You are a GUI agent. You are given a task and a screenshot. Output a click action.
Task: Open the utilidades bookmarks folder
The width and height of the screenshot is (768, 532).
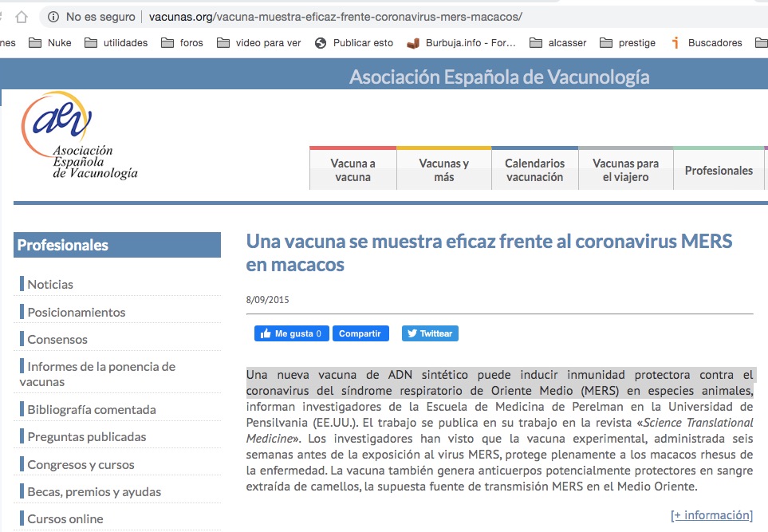(116, 43)
